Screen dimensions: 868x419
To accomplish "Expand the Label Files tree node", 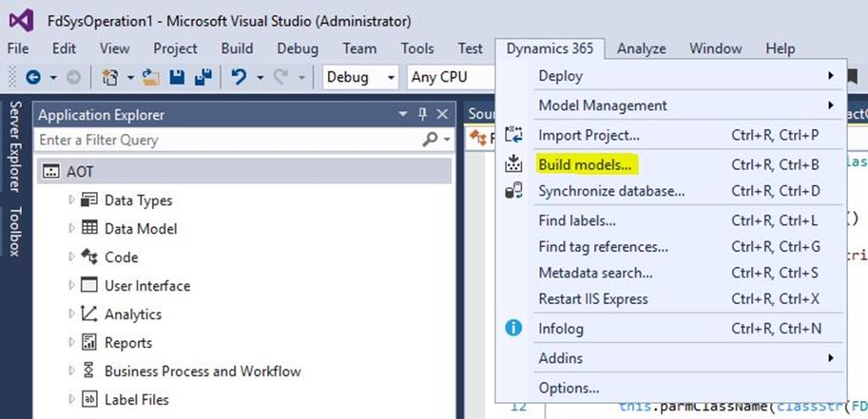I will (71, 399).
